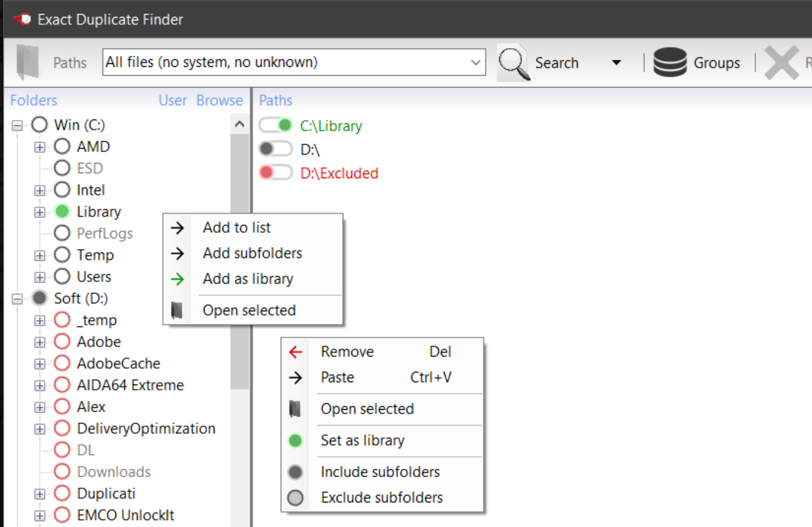Click the large X Remove icon on the toolbar
The width and height of the screenshot is (812, 527).
click(782, 62)
